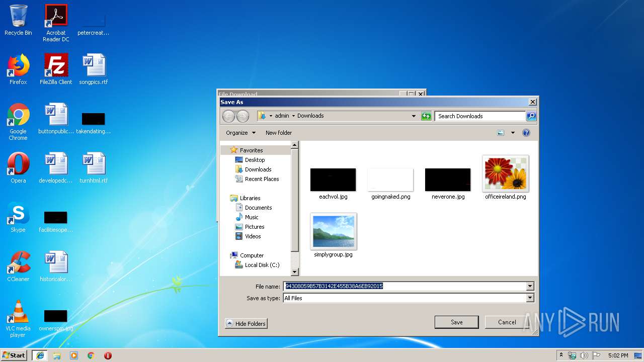Open Pictures library
The height and width of the screenshot is (362, 644).
pos(255,227)
